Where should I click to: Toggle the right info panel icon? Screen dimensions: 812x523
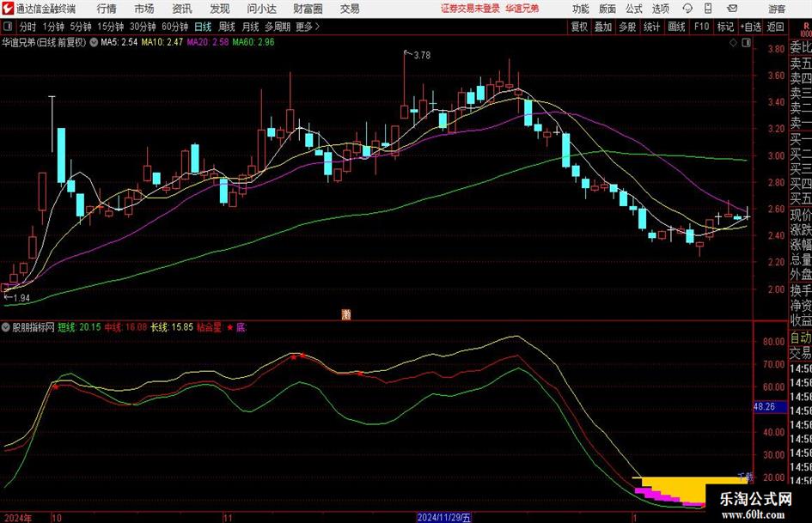(x=746, y=43)
